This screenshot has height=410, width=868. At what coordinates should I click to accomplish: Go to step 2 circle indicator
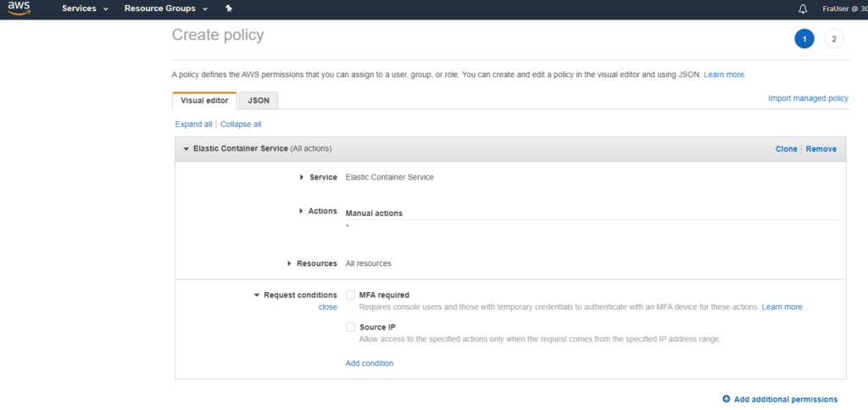(x=834, y=39)
